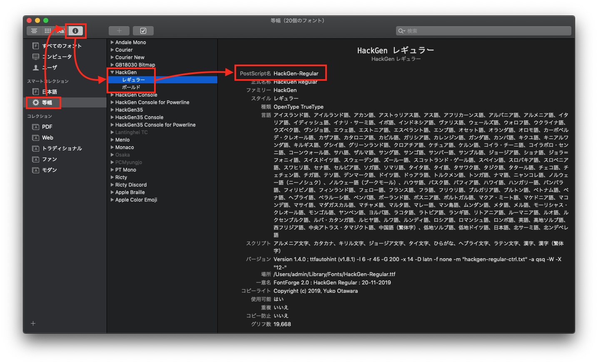Click the HackGen レギュラー preview title
Screen dimensions: 598x364
coord(396,50)
